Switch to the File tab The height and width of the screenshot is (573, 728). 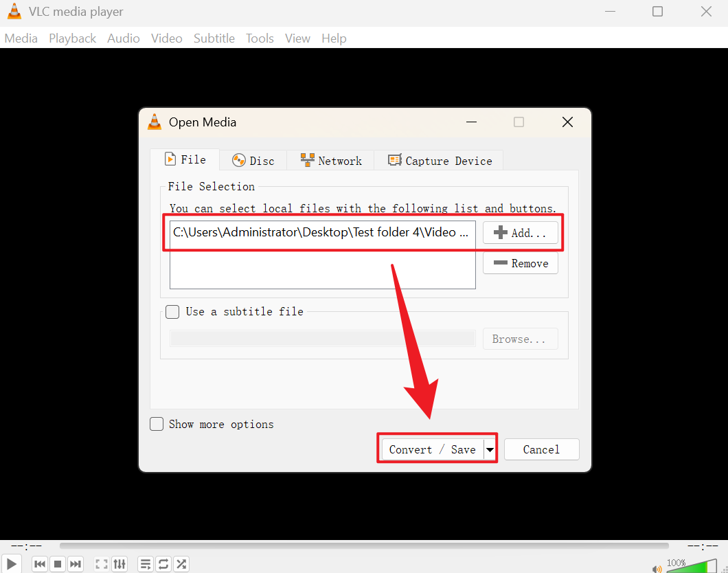click(185, 159)
